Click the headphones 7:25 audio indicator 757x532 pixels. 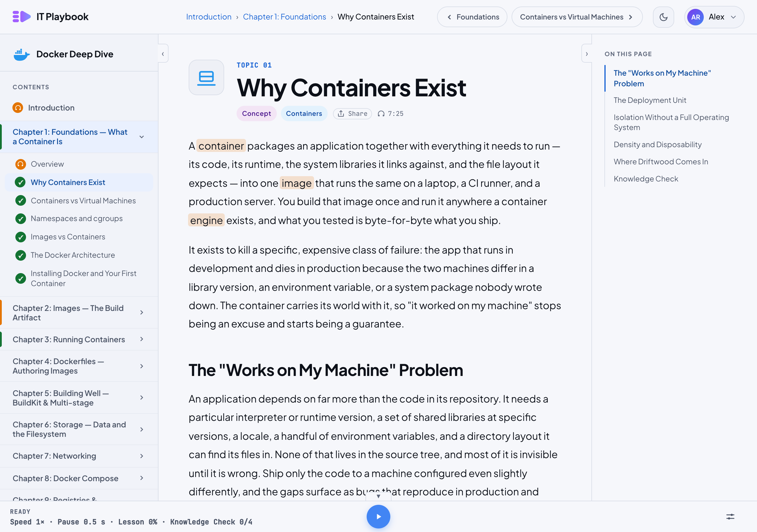pyautogui.click(x=390, y=114)
